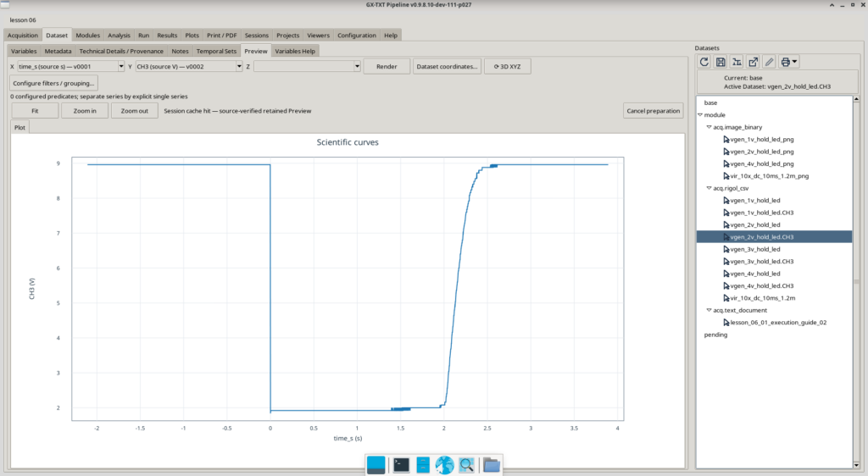Image resolution: width=868 pixels, height=476 pixels.
Task: Open the Temporal Sets sub-tab
Action: (x=216, y=51)
